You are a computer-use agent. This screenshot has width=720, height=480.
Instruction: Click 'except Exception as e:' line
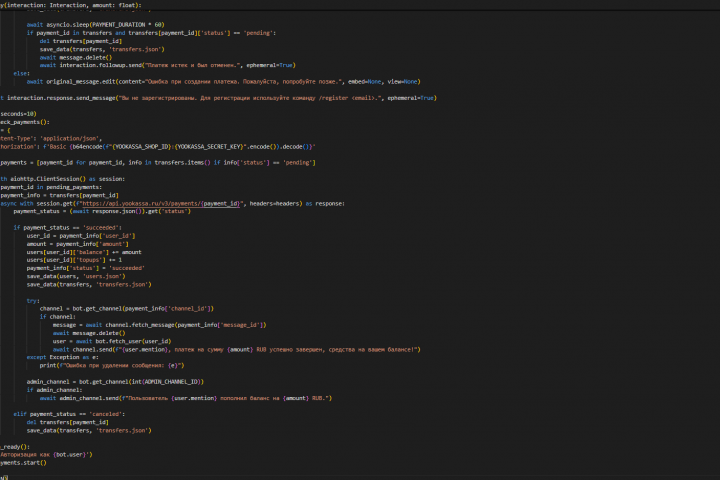tap(62, 357)
